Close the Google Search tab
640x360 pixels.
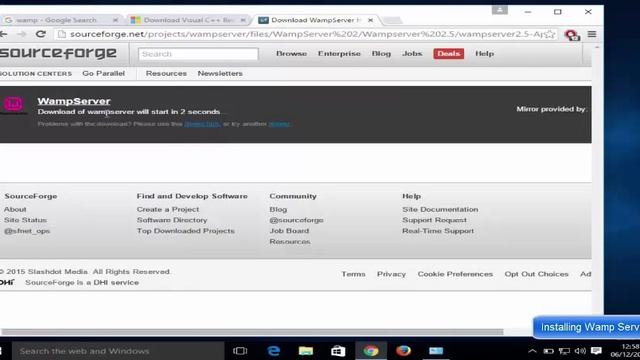(116, 20)
